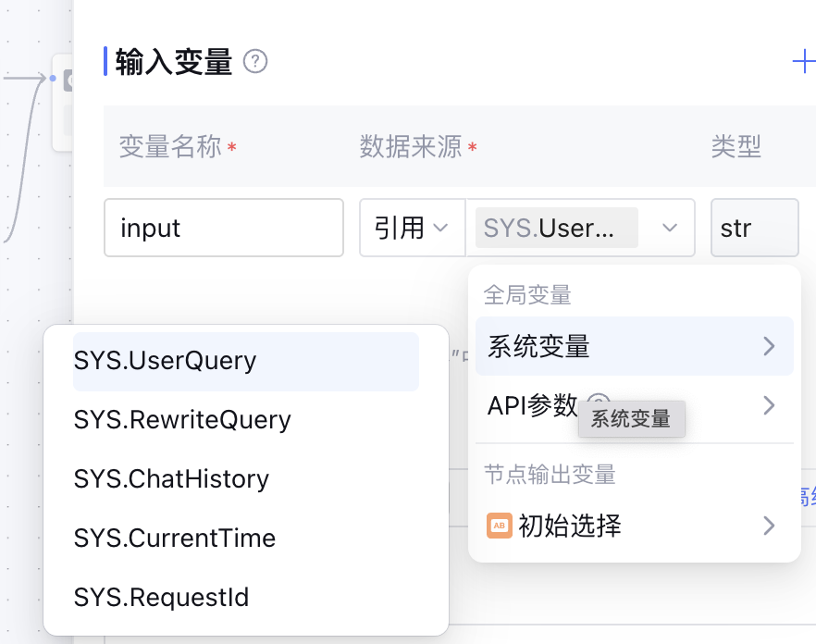Click the str type field
816x644 pixels.
click(x=753, y=228)
